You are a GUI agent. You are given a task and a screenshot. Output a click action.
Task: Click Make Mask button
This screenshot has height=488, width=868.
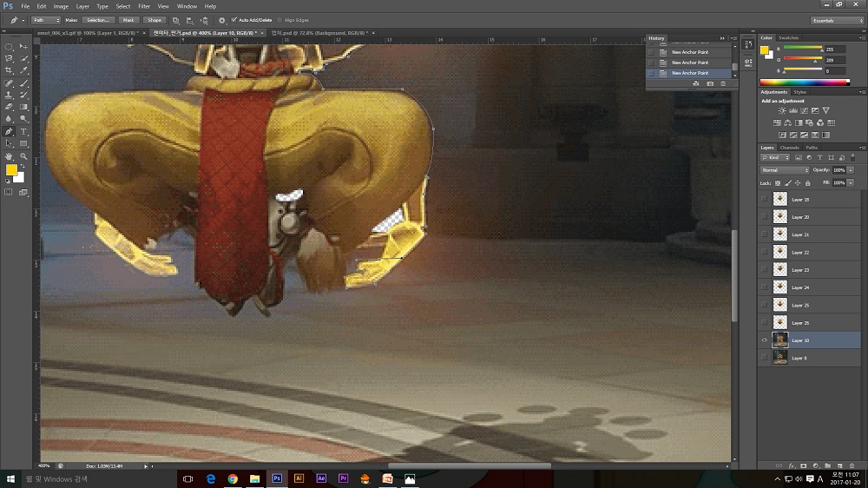[128, 21]
